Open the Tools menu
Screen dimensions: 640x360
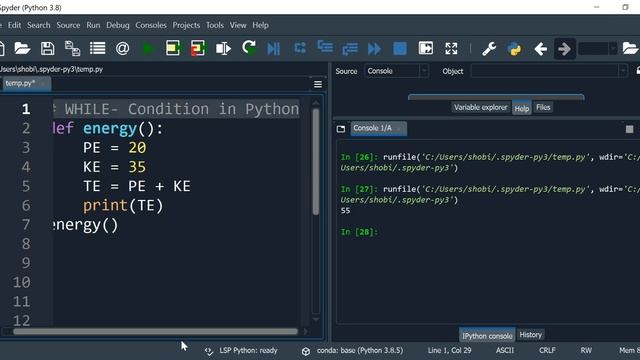click(x=215, y=25)
